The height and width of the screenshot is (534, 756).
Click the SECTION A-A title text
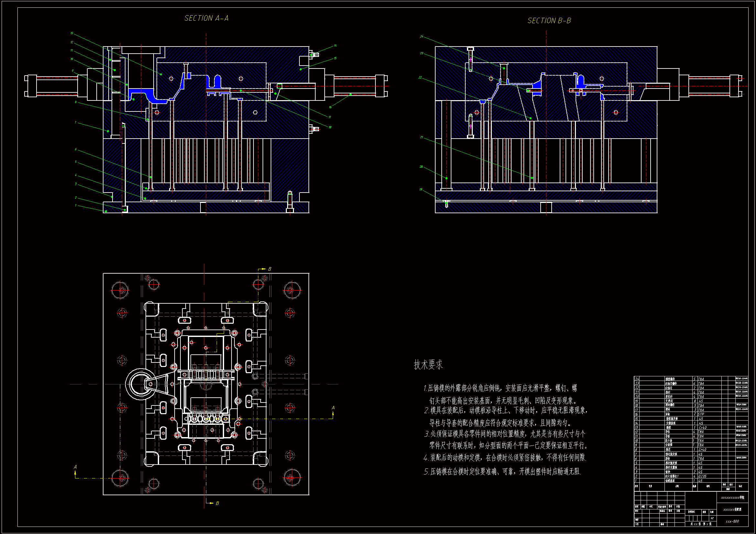[206, 18]
